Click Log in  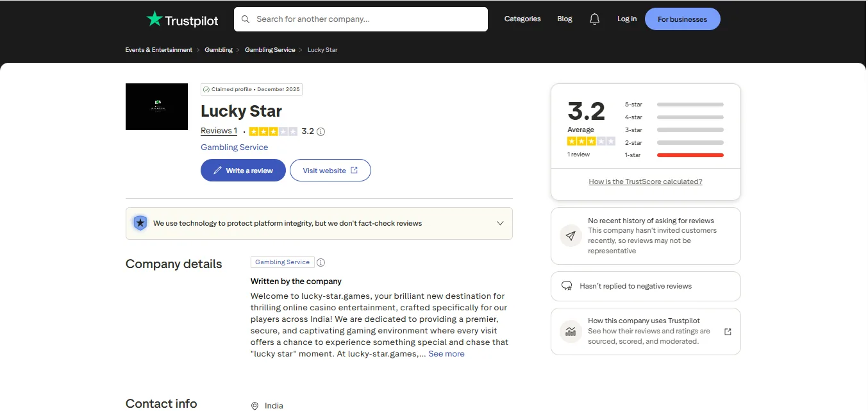[627, 19]
